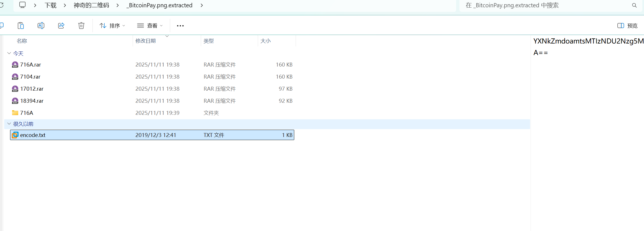Select the 716A folder

point(27,113)
